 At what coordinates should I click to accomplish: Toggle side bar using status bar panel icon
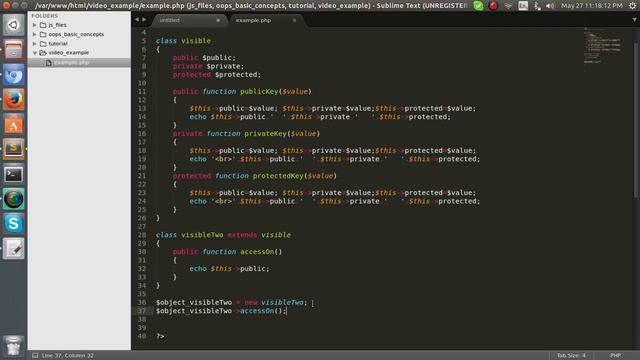coord(35,356)
